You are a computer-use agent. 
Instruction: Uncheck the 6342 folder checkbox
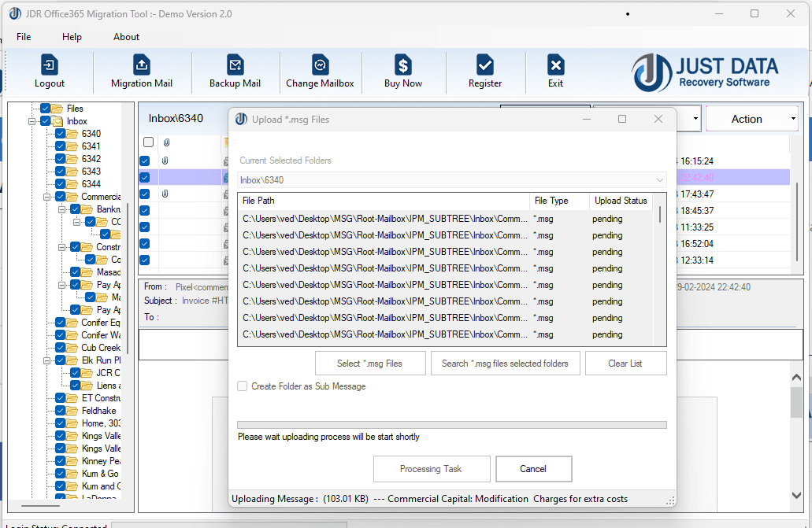[x=61, y=159]
